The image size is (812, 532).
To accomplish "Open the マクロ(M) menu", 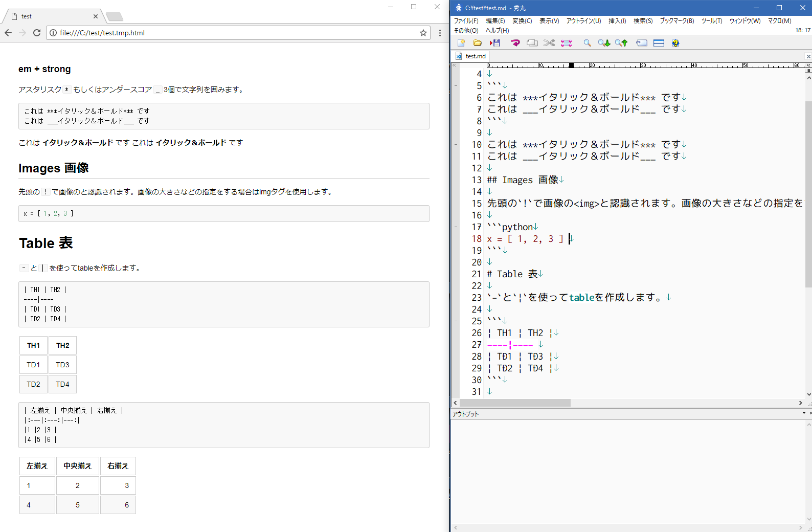I will 779,21.
